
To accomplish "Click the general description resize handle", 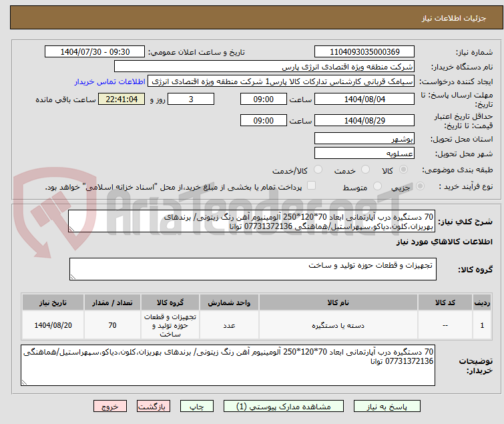I will point(71,229).
